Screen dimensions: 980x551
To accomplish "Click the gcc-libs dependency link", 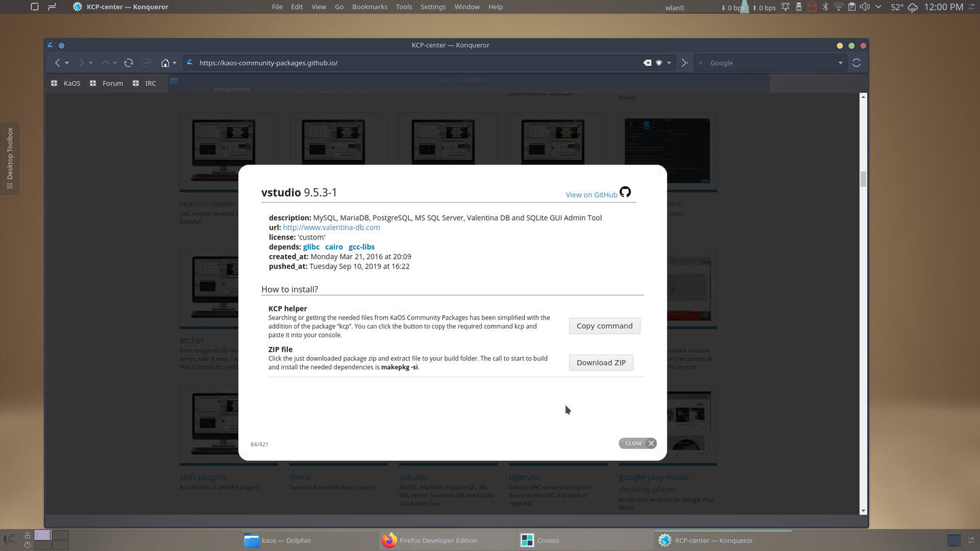I will (361, 247).
